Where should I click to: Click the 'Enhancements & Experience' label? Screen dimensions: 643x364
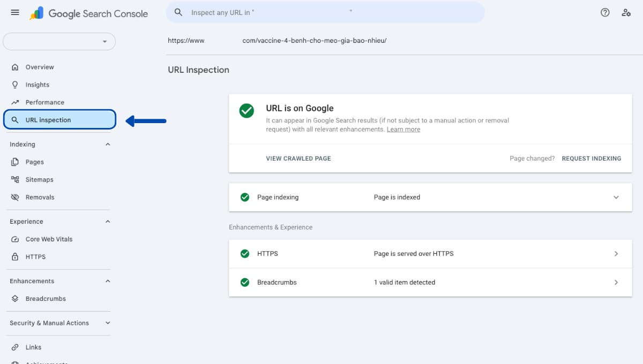[x=271, y=227]
